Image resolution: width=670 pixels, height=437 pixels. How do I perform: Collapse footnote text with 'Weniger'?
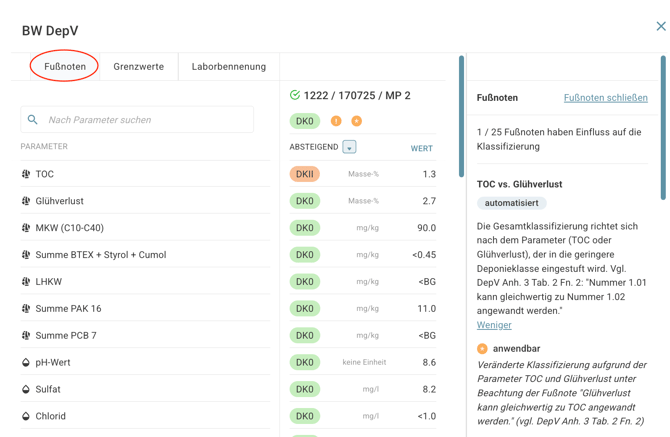pyautogui.click(x=494, y=325)
